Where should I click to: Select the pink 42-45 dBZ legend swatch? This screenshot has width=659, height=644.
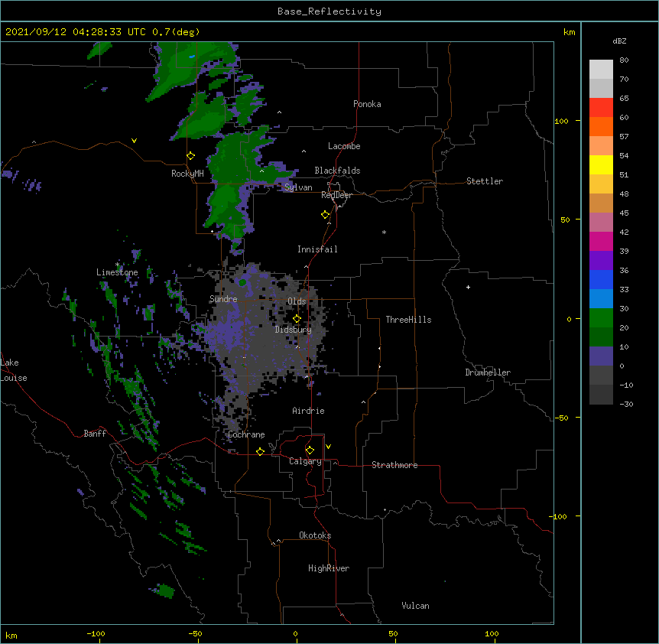[x=601, y=223]
